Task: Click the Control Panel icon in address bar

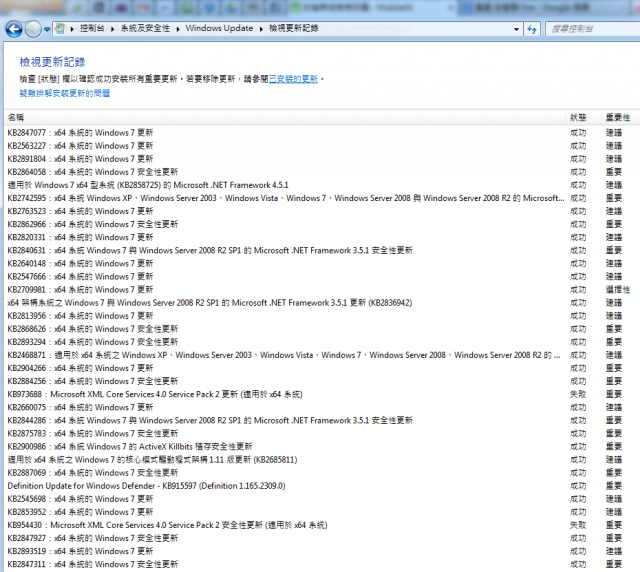Action: 60,29
